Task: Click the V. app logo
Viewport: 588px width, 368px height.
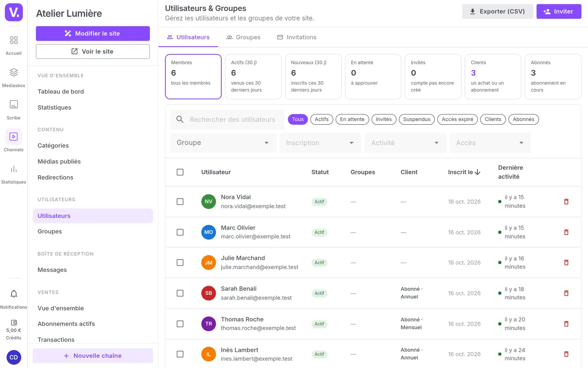Action: tap(14, 13)
